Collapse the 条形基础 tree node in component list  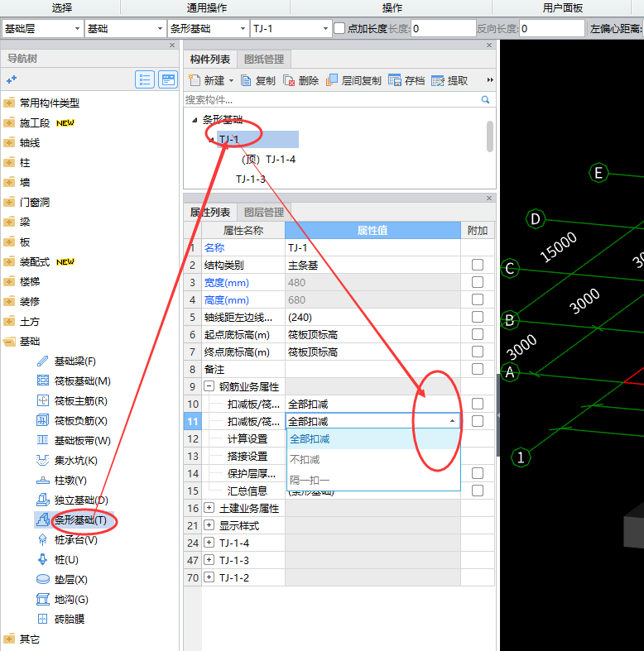(195, 120)
